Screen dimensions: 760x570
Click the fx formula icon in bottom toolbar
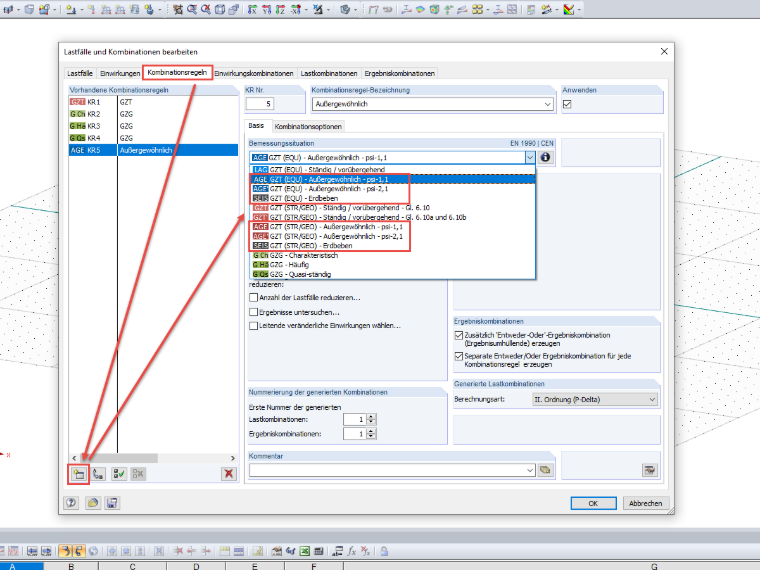[351, 551]
